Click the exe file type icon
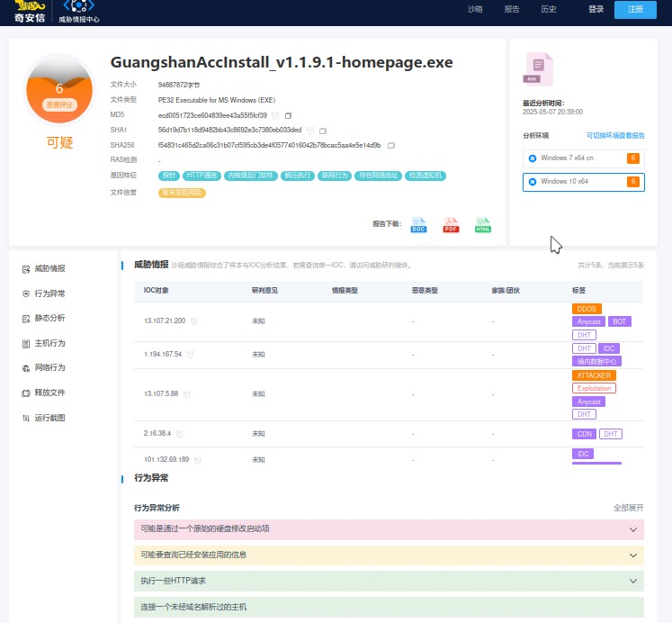 538,68
